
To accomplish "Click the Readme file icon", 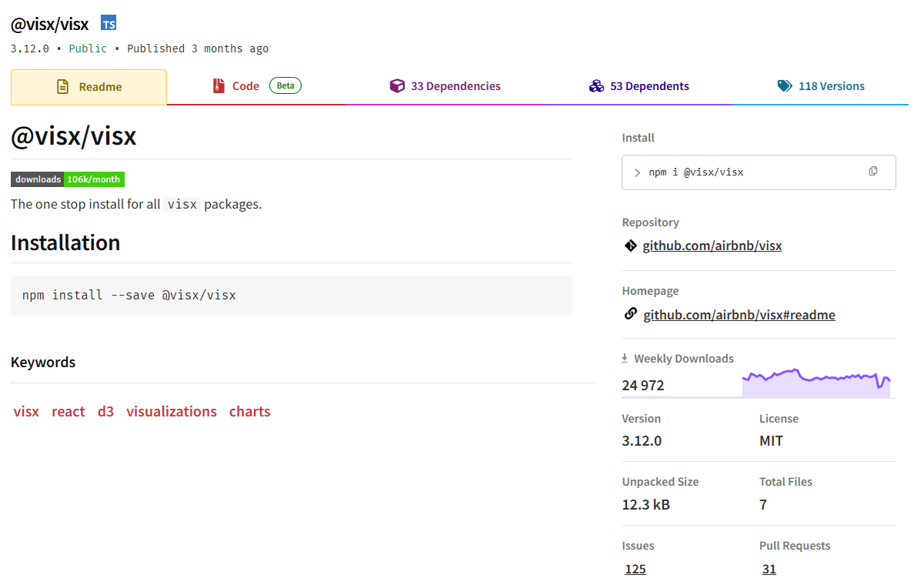I will tap(63, 87).
